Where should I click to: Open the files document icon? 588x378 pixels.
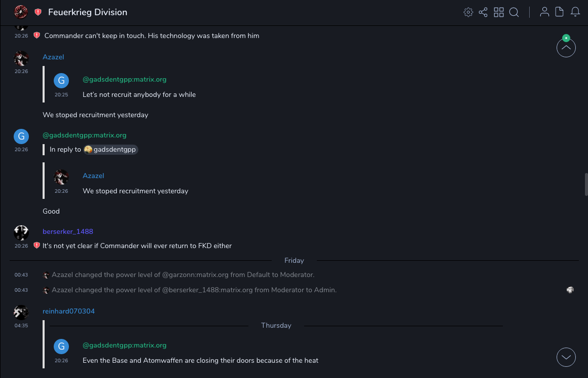click(x=560, y=12)
